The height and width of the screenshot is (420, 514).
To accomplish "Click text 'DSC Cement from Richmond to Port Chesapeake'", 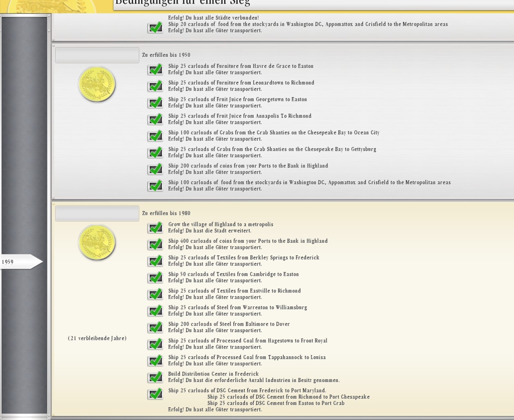I will coord(313,397).
